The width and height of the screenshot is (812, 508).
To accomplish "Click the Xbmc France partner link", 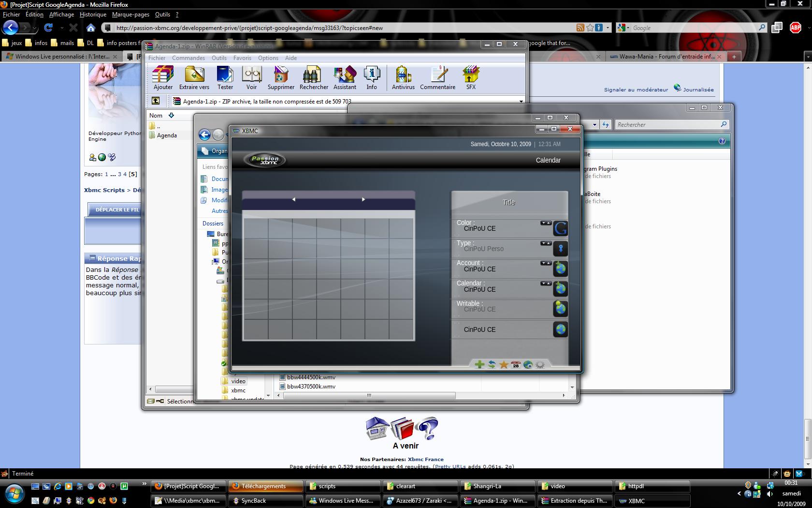I will click(x=425, y=459).
